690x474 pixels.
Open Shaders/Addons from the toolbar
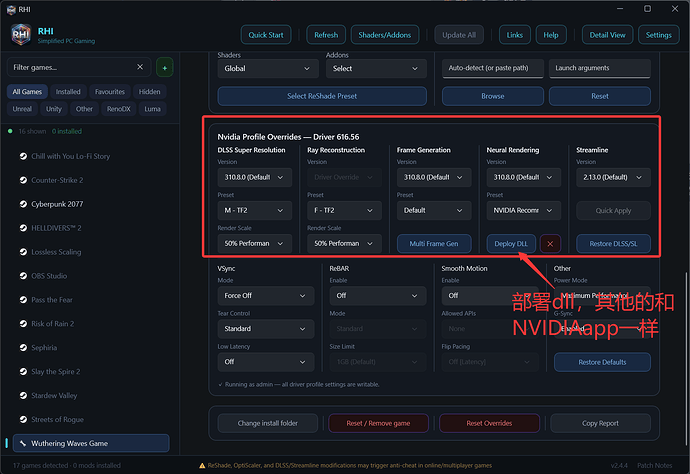385,35
